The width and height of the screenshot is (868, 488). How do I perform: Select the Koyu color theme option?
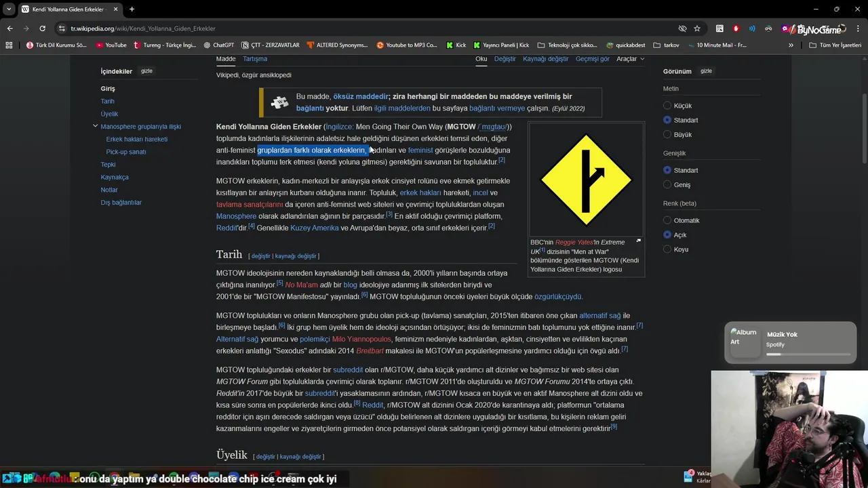(667, 249)
